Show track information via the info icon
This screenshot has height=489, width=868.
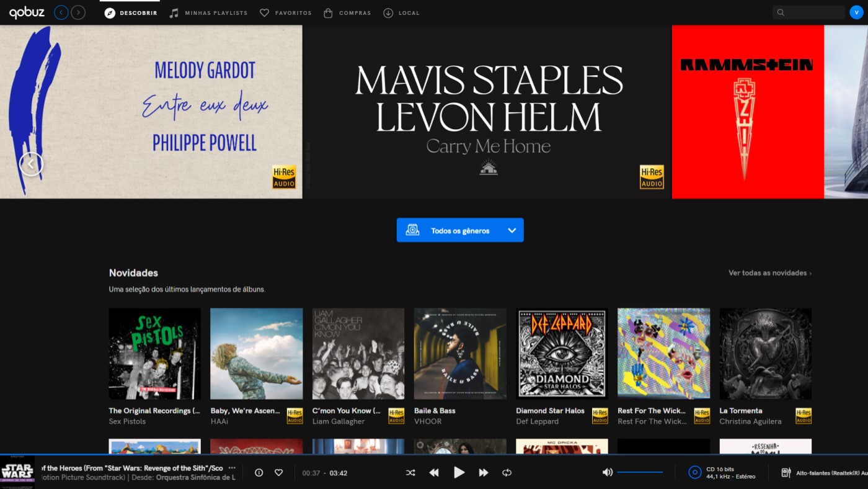tap(259, 473)
